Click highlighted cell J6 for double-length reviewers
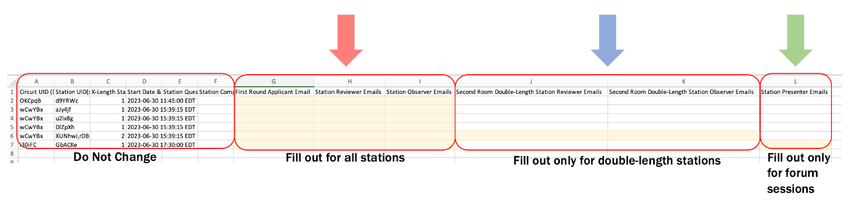 click(531, 136)
